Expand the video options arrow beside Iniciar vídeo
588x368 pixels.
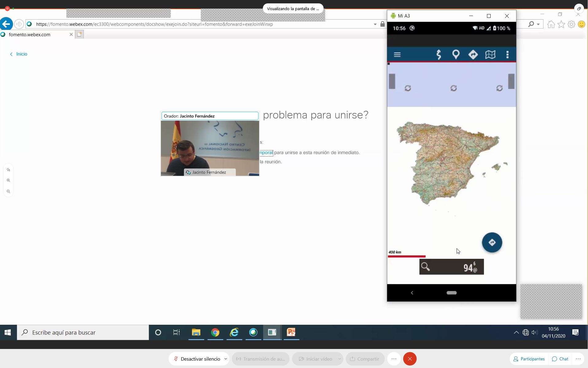pyautogui.click(x=339, y=359)
